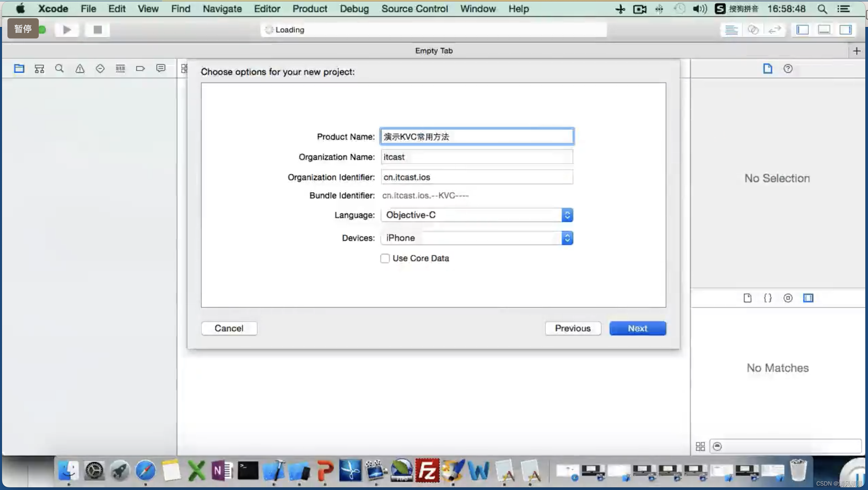Click Xcode menu in macOS menubar
The image size is (868, 490).
click(x=53, y=8)
